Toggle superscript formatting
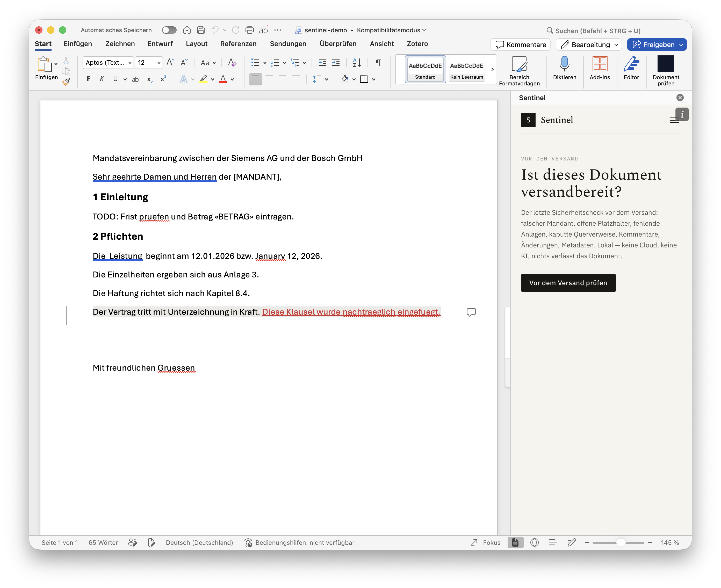The height and width of the screenshot is (588, 721). tap(163, 79)
